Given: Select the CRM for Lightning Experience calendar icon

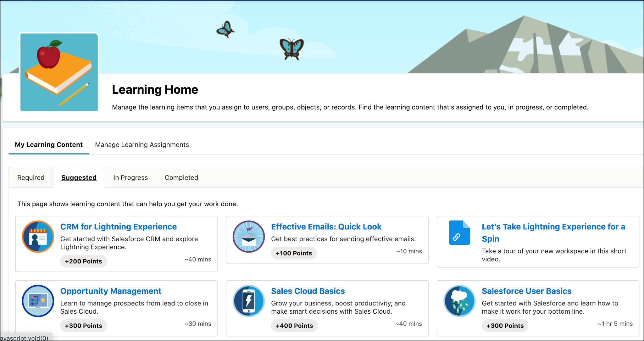Looking at the screenshot, I should click(38, 237).
